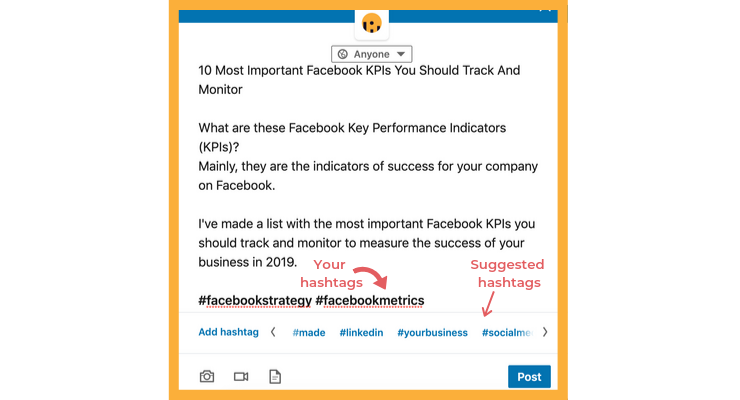Attach a video with the camcorder icon

coord(241,376)
